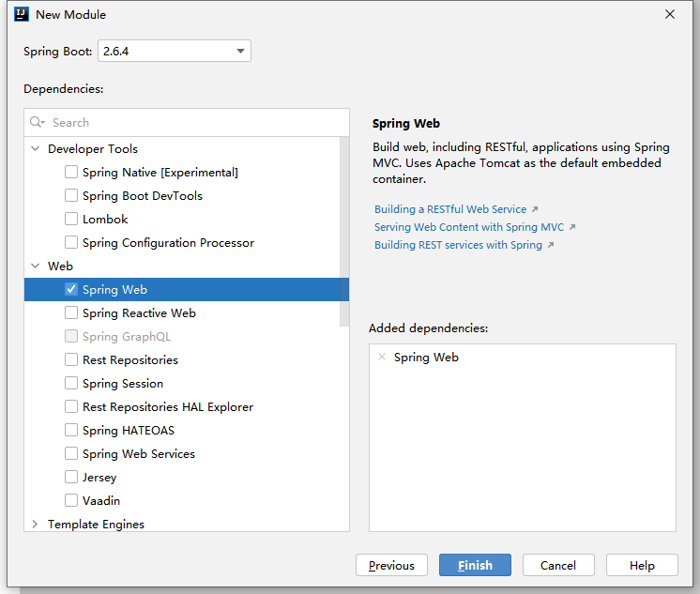Remove Spring Web using the x icon
This screenshot has width=700, height=594.
tap(381, 358)
